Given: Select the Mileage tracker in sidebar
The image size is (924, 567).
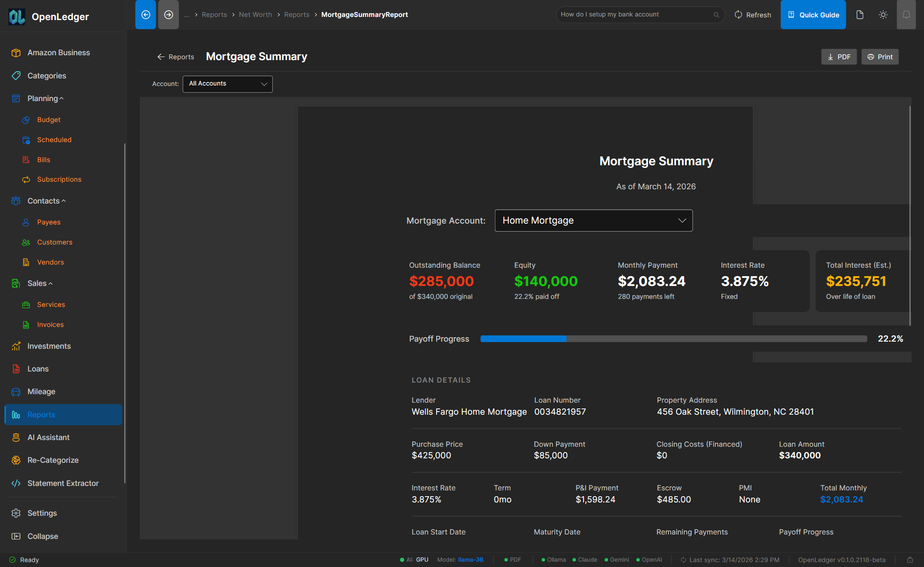Looking at the screenshot, I should coord(41,392).
